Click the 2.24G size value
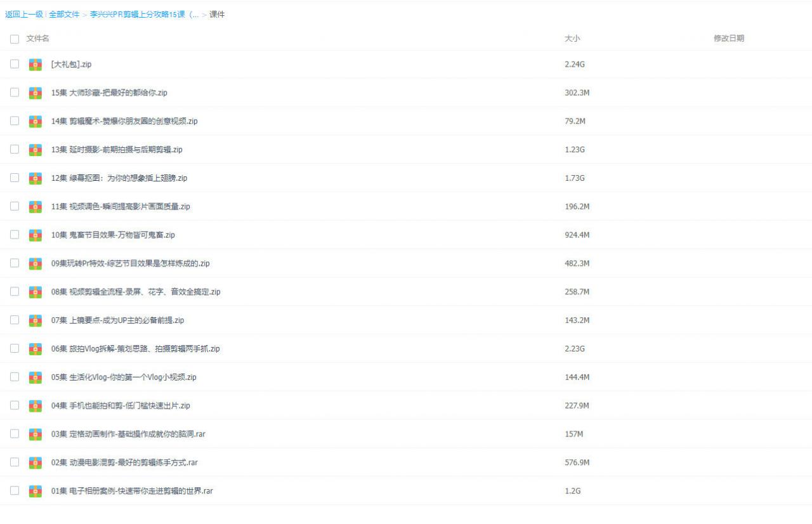 (x=575, y=64)
